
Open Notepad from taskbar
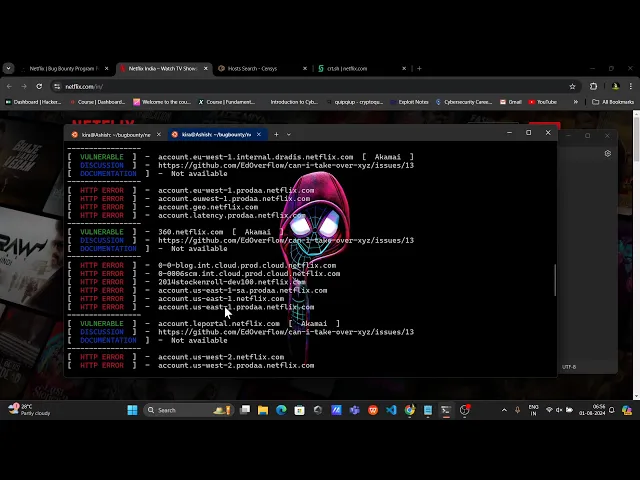click(428, 410)
